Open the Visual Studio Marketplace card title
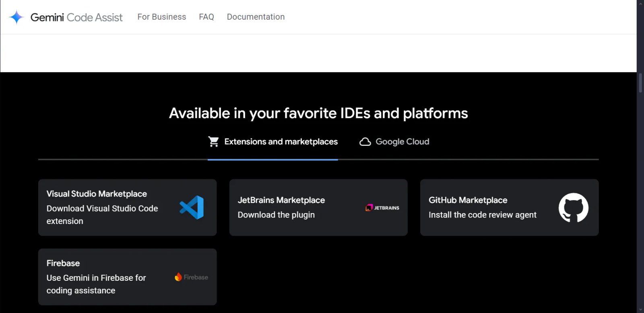 coord(97,194)
